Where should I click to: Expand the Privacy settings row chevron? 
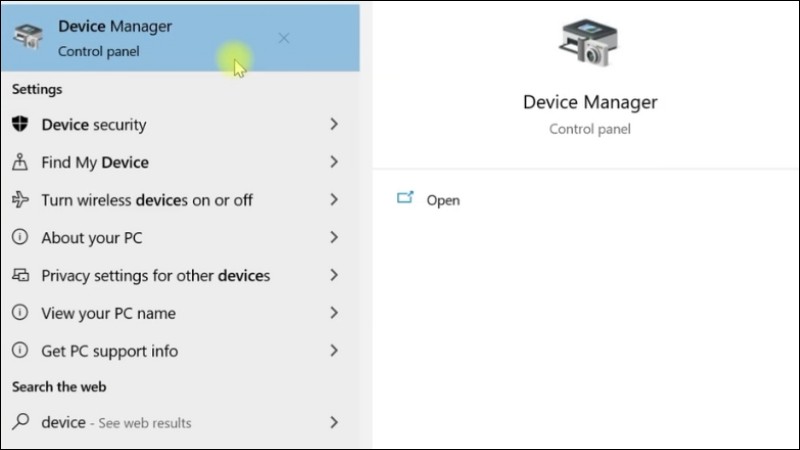334,275
